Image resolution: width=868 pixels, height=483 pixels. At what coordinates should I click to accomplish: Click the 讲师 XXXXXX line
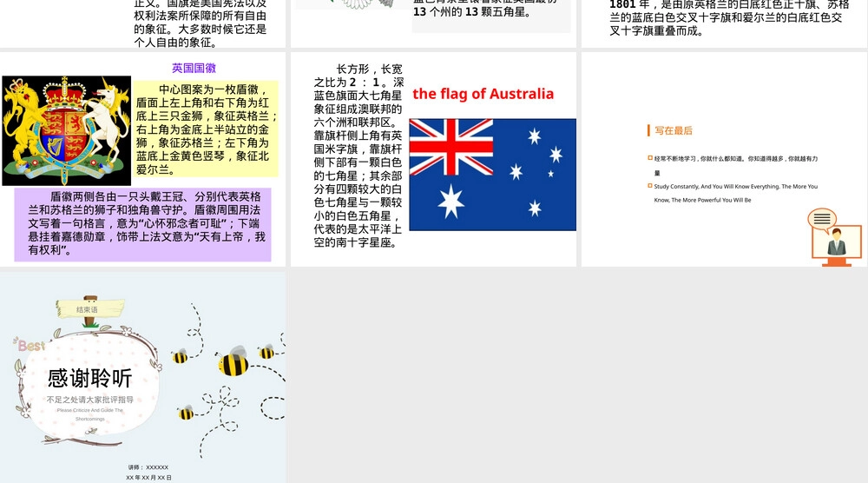click(148, 467)
